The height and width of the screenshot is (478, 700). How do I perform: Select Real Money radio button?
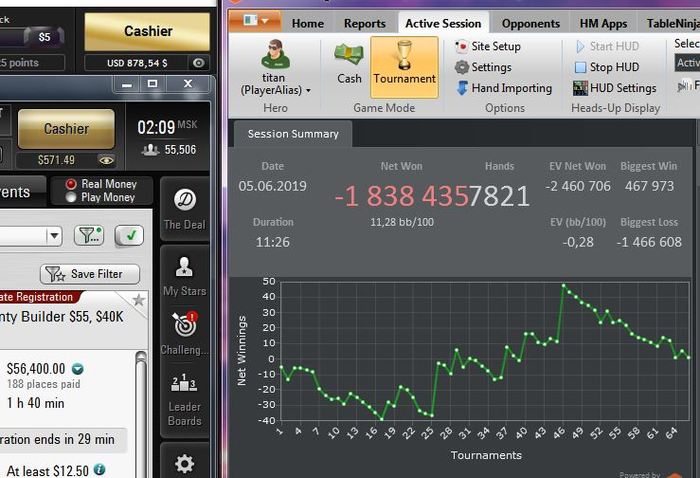pos(71,184)
